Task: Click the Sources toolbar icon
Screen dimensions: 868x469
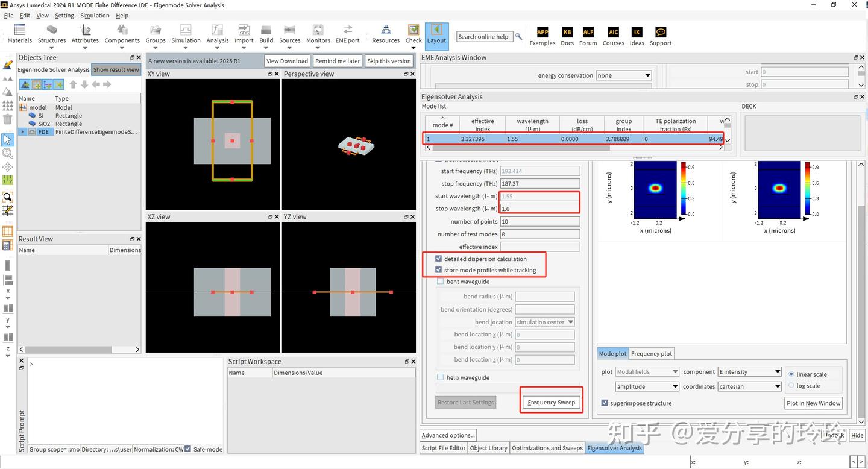Action: (289, 30)
